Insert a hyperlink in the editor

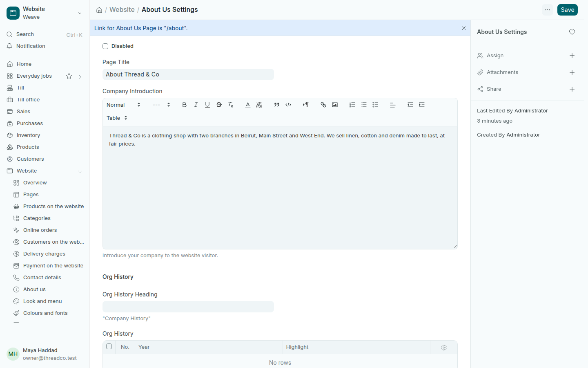323,105
